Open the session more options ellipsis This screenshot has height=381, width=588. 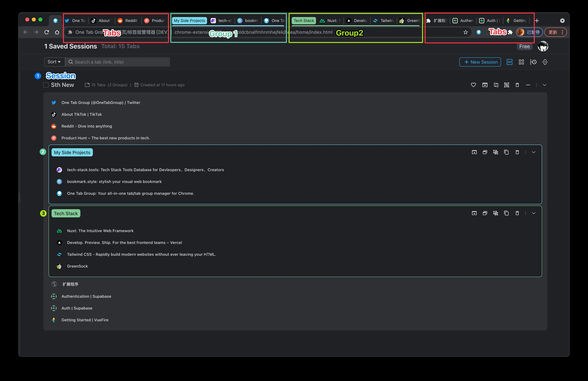[x=528, y=85]
